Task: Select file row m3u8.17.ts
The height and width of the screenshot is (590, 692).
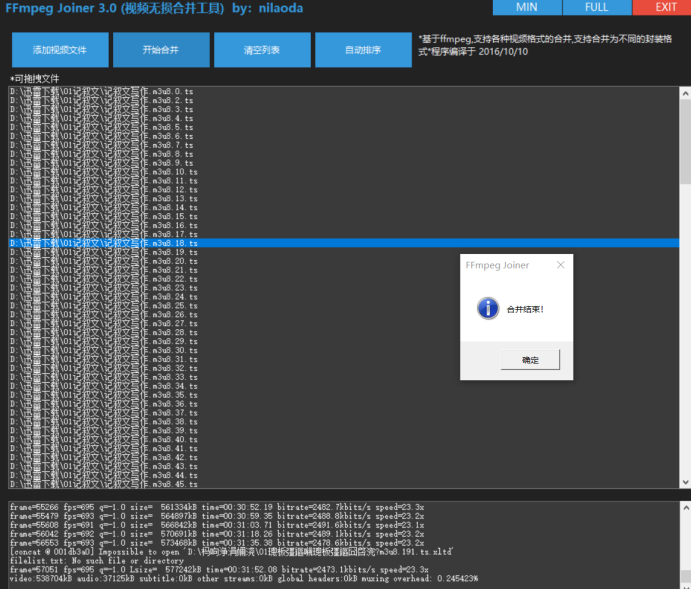Action: tap(344, 234)
